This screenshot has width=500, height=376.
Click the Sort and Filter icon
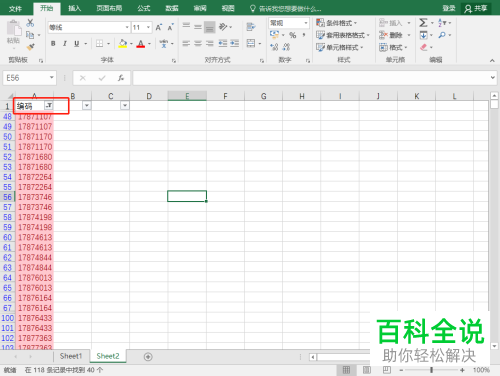pyautogui.click(x=442, y=23)
